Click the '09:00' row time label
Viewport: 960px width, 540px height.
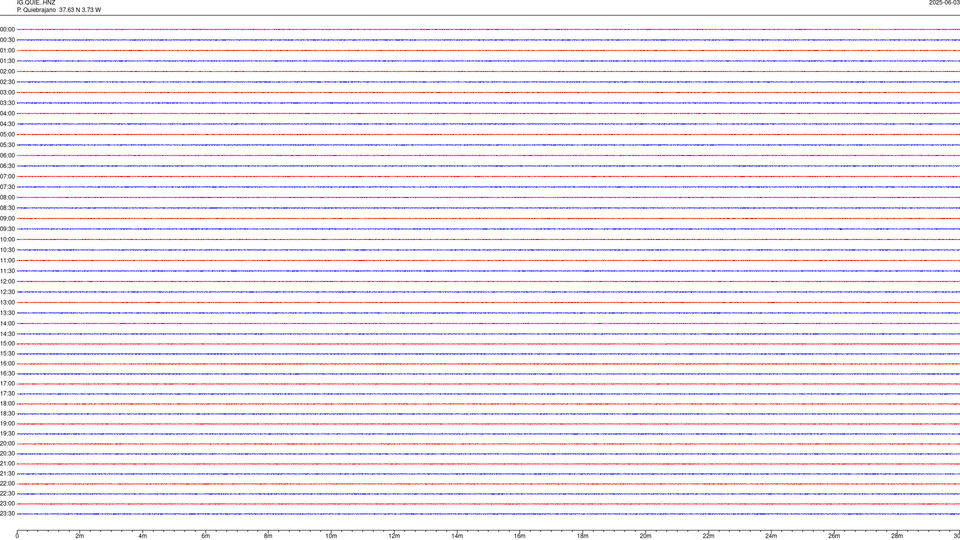pyautogui.click(x=7, y=219)
